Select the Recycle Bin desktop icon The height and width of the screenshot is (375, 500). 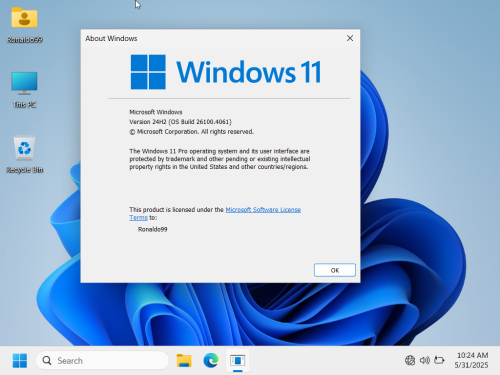point(24,155)
